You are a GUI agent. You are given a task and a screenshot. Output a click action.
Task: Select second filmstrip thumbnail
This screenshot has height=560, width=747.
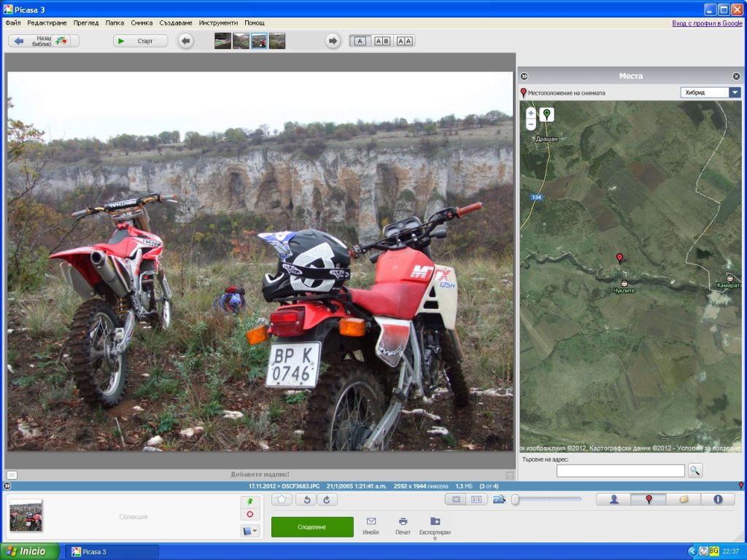click(x=241, y=41)
